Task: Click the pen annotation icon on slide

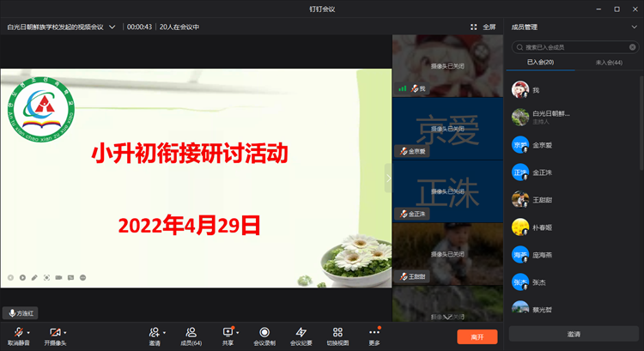Action: click(34, 277)
